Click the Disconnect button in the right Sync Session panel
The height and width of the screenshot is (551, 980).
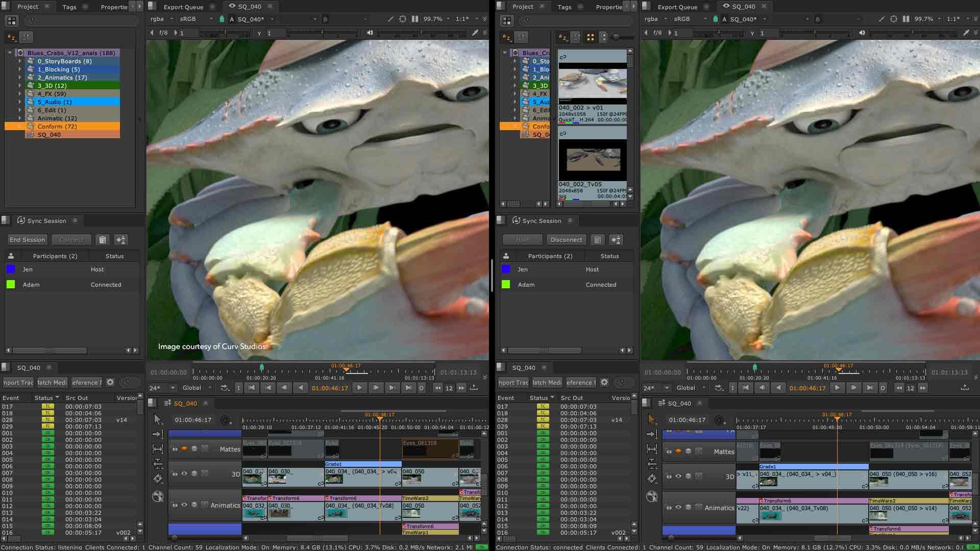[566, 239]
